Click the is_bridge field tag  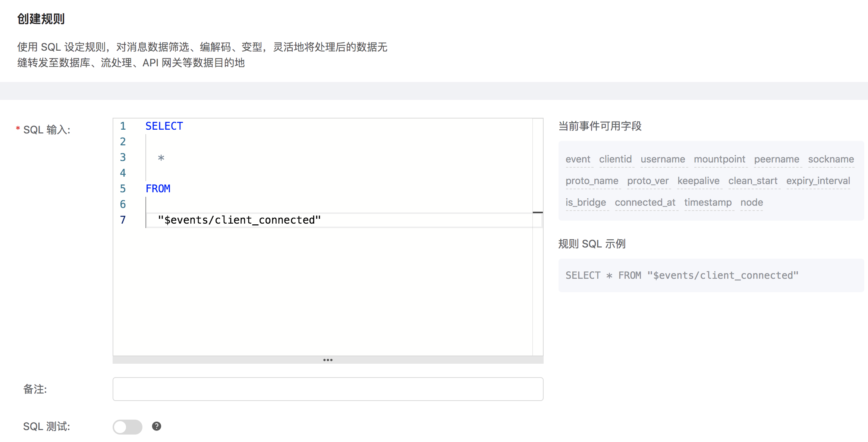[586, 202]
